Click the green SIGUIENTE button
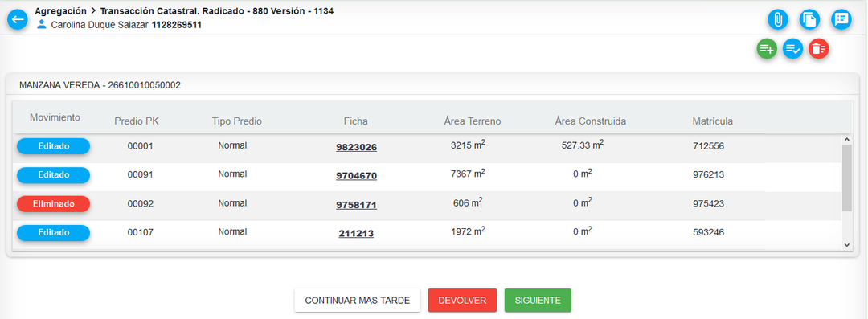 538,301
